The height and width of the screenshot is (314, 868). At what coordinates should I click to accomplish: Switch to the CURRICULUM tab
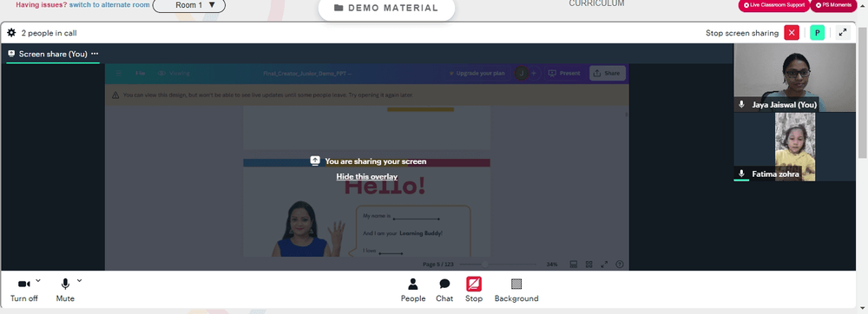point(596,3)
